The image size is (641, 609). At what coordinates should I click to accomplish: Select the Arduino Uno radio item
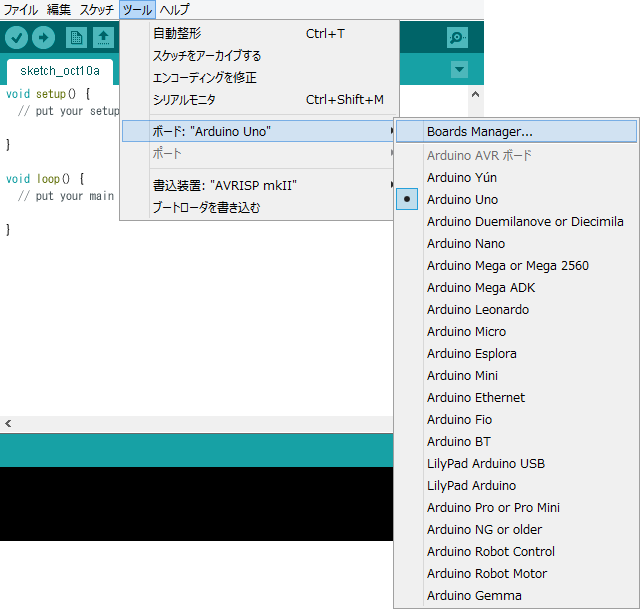point(516,199)
